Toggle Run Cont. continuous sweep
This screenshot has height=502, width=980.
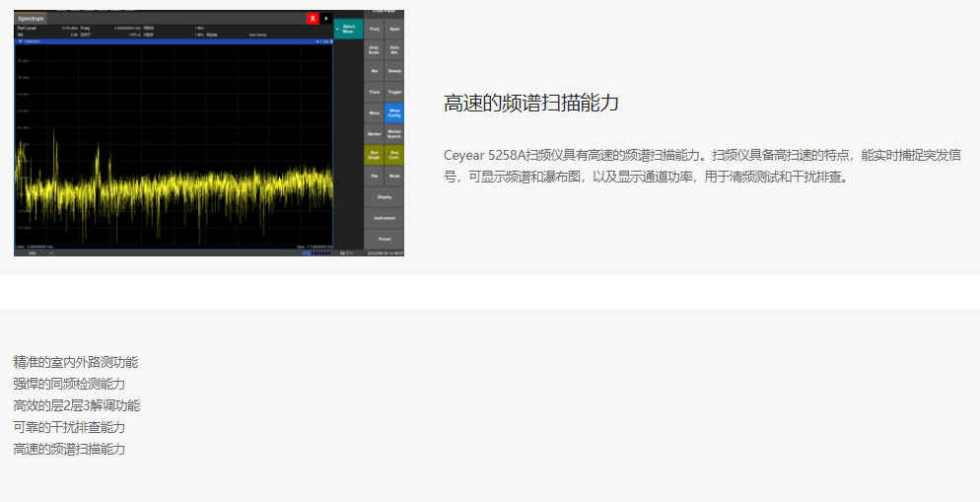point(394,155)
